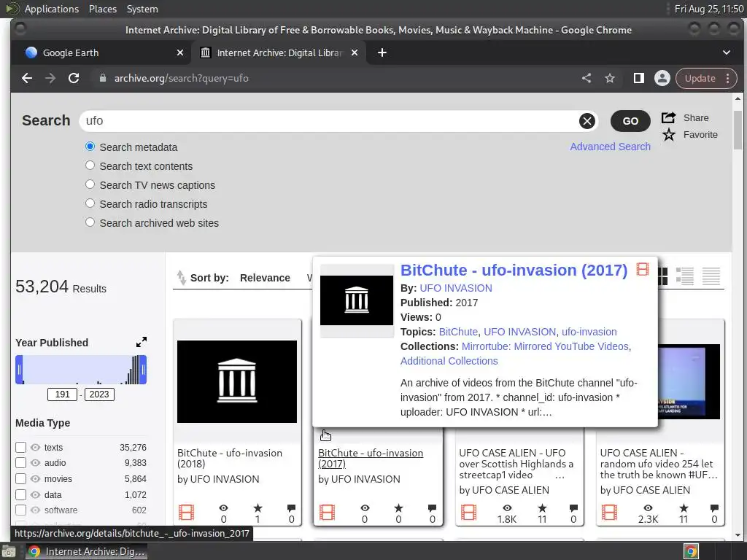This screenshot has width=747, height=560.
Task: Show only audio via eye icon
Action: click(x=35, y=463)
